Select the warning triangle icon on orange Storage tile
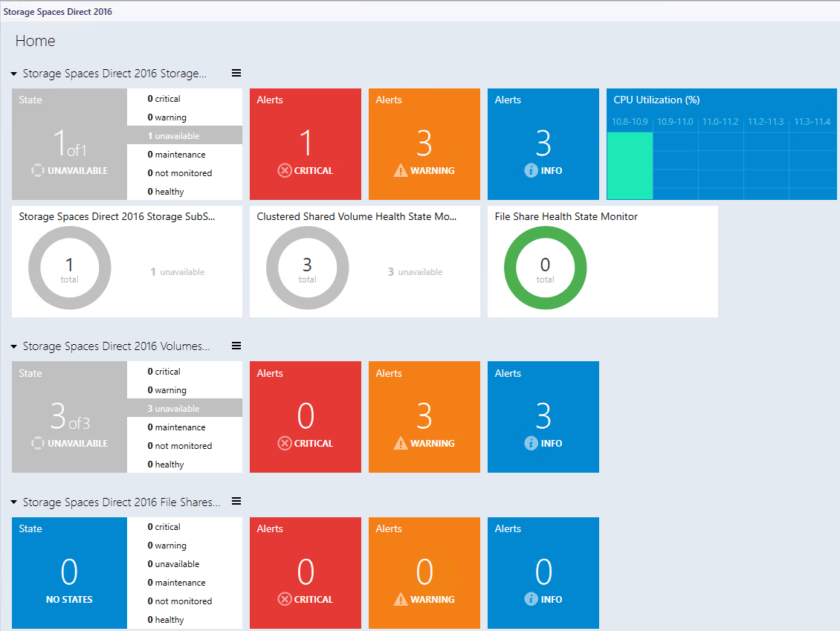 click(400, 170)
